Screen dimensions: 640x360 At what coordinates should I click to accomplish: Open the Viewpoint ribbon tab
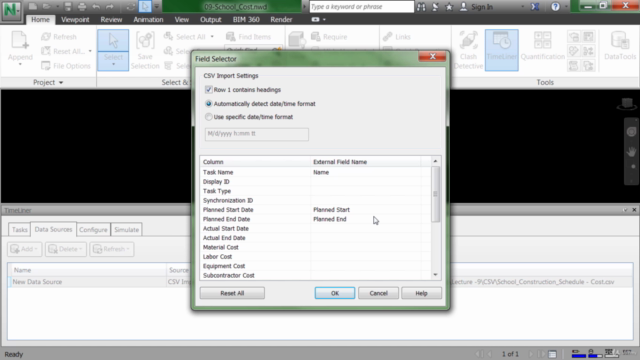pos(75,20)
